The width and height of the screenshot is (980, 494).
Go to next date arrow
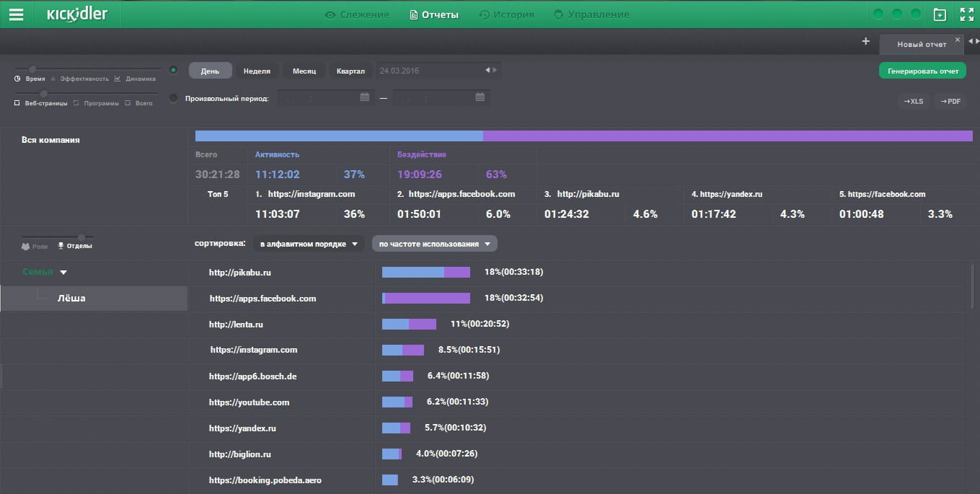494,70
